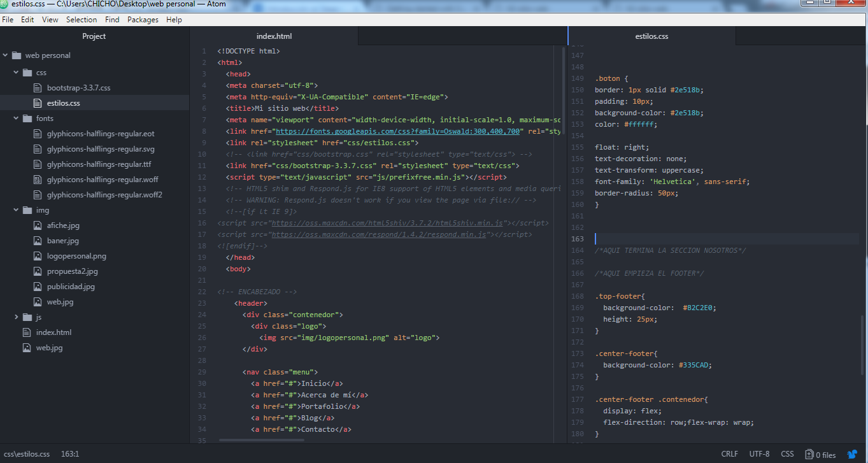Click the fonts folder icon
Image resolution: width=868 pixels, height=463 pixels.
(x=27, y=118)
